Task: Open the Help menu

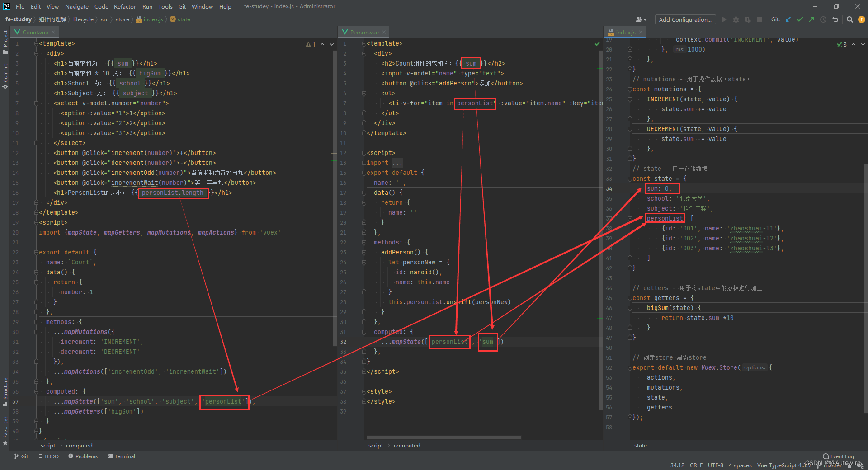Action: coord(225,6)
